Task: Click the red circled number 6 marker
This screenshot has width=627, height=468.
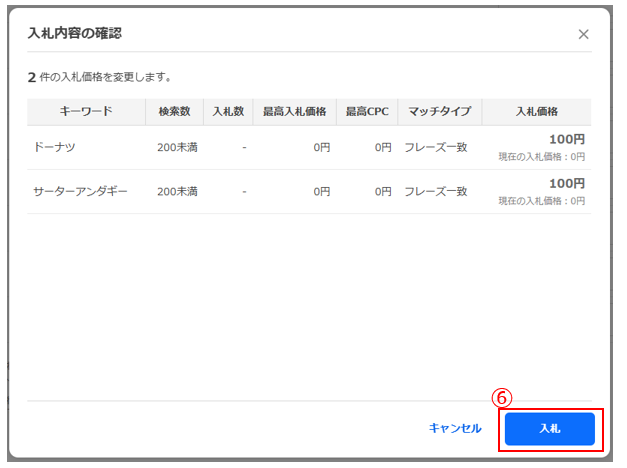Action: [503, 397]
